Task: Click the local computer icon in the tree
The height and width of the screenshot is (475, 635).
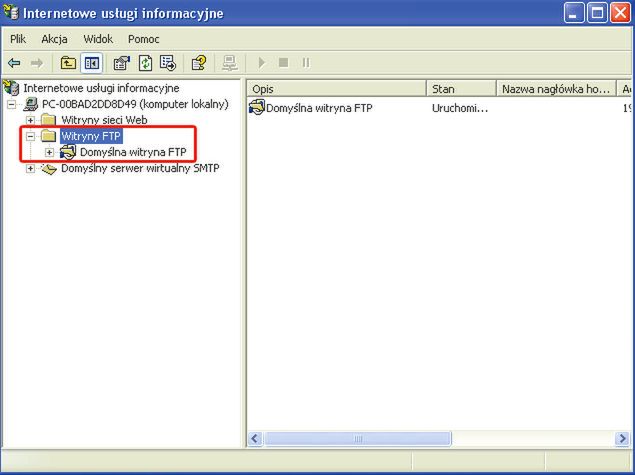Action: (30, 104)
